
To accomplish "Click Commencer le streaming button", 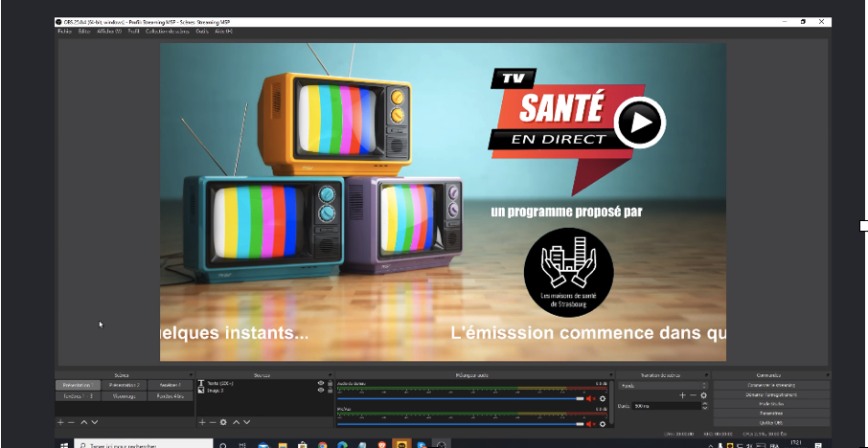I will point(771,385).
